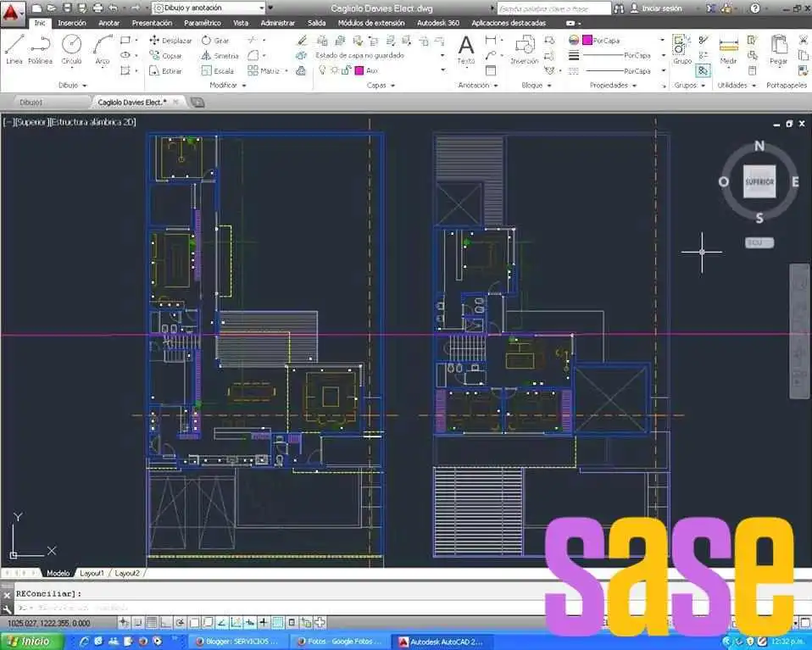Select the Arco tool

point(103,49)
